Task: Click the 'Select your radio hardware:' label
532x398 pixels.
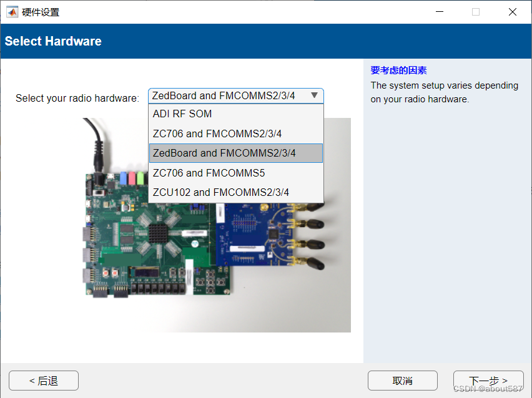Action: pos(77,99)
